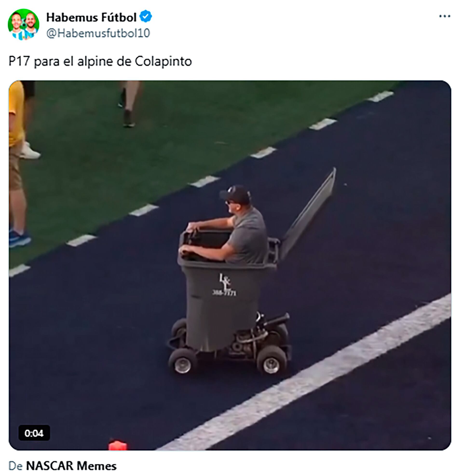Screen dimensions: 463x476
Task: Play the video by clicking the trash can driver
Action: click(245, 236)
